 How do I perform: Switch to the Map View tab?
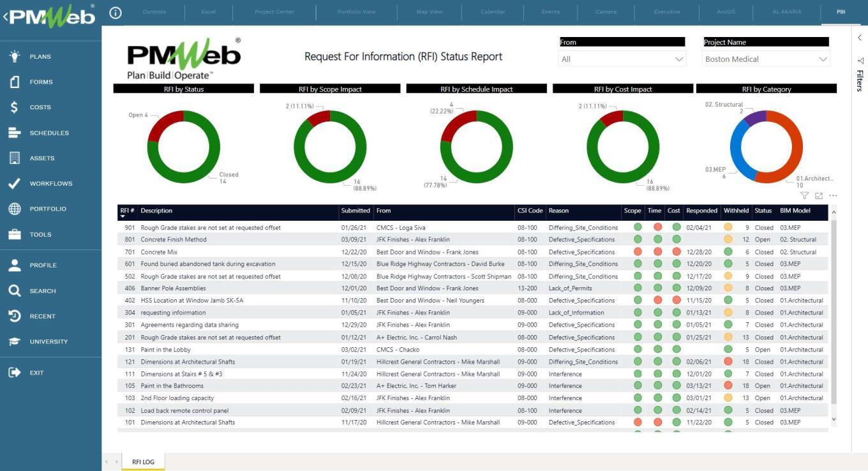(x=430, y=12)
